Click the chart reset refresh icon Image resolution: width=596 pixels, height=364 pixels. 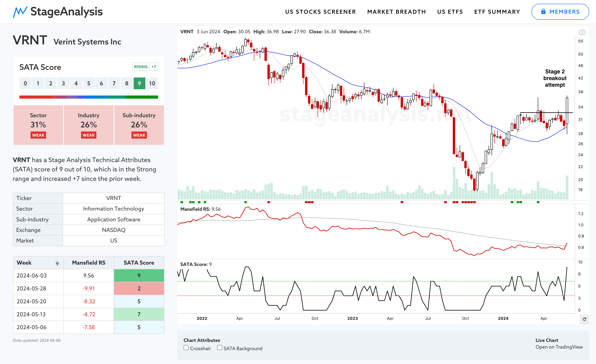tap(584, 319)
